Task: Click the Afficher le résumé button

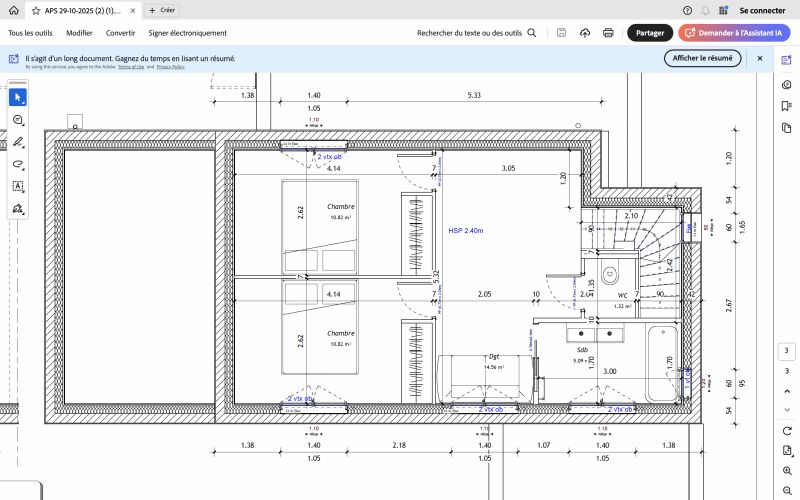Action: coord(702,58)
